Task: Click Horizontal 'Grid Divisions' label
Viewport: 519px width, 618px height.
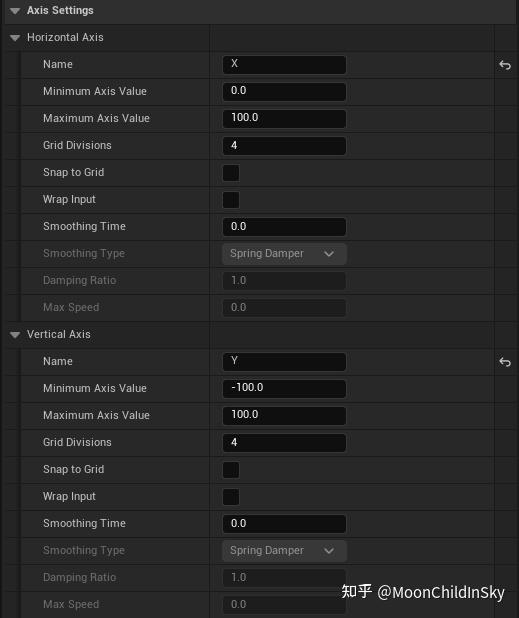Action: pyautogui.click(x=77, y=145)
